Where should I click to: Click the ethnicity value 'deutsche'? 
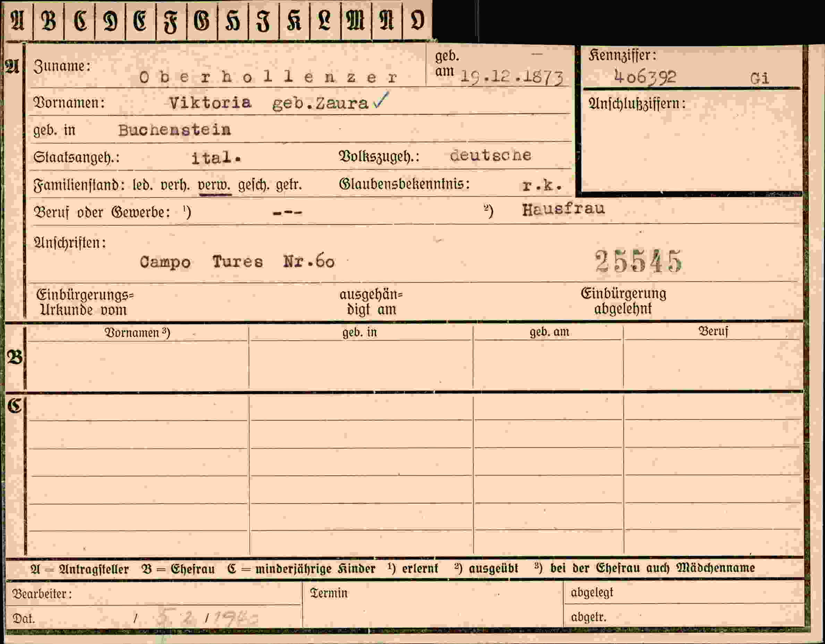[x=490, y=155]
